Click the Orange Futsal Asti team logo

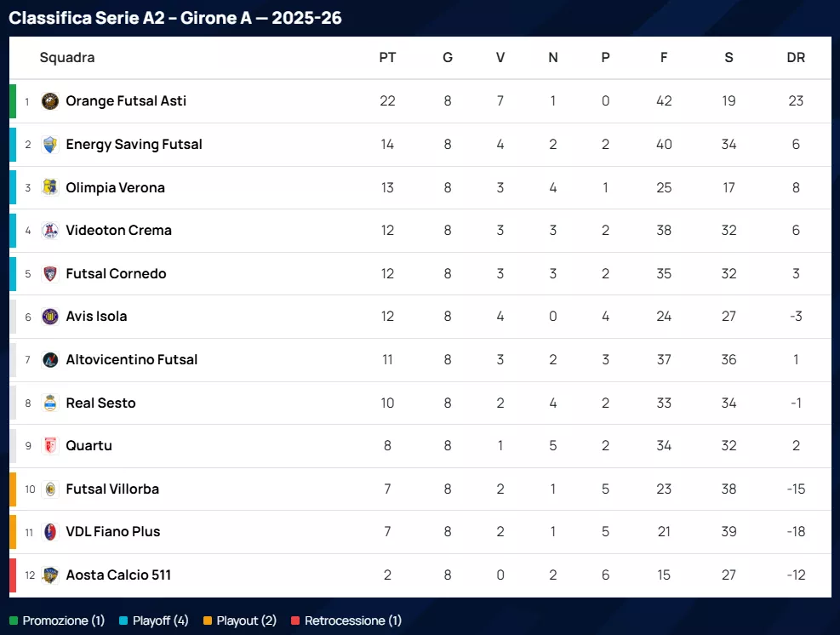click(x=50, y=101)
